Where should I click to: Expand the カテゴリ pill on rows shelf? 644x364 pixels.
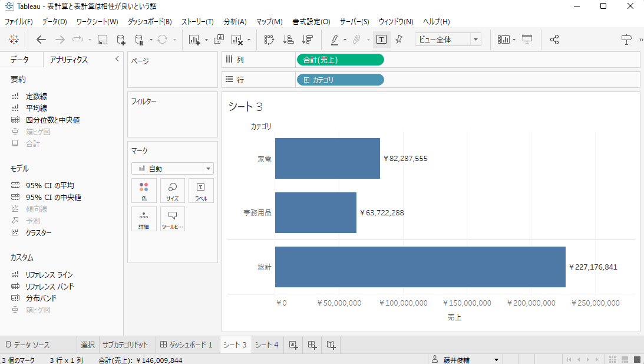(x=306, y=80)
